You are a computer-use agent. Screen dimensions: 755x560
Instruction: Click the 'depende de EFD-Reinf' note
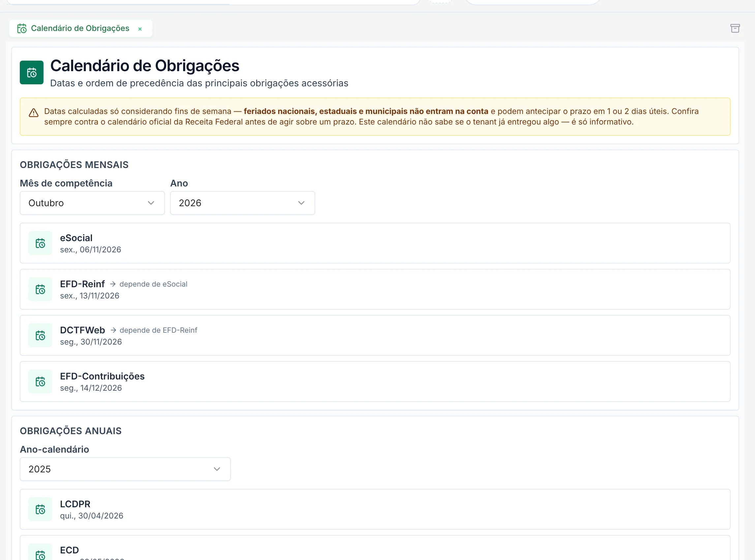coord(158,330)
